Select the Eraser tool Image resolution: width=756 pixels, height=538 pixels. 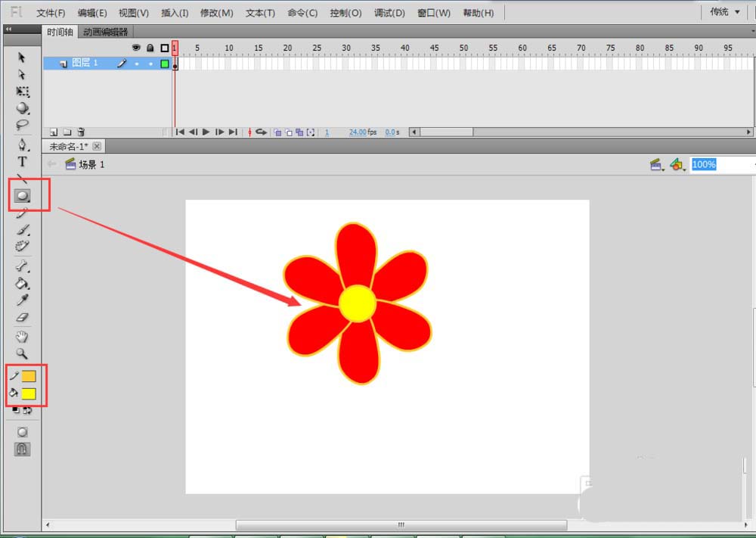tap(22, 318)
